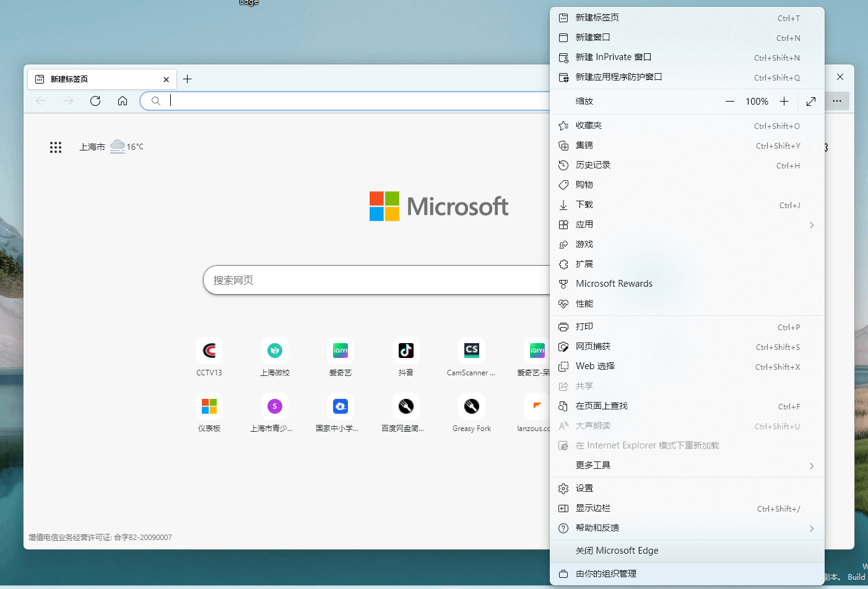Choose Web 选择 from the menu
Image resolution: width=868 pixels, height=589 pixels.
pyautogui.click(x=687, y=367)
